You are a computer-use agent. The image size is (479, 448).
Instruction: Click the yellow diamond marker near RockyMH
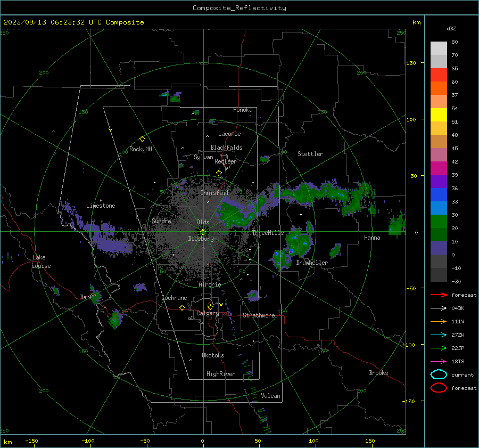click(142, 139)
